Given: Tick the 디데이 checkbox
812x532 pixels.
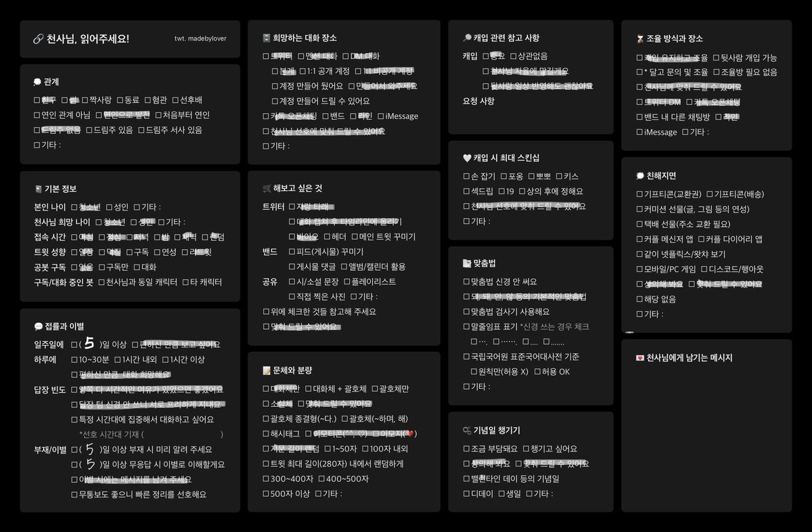Looking at the screenshot, I should tap(466, 493).
